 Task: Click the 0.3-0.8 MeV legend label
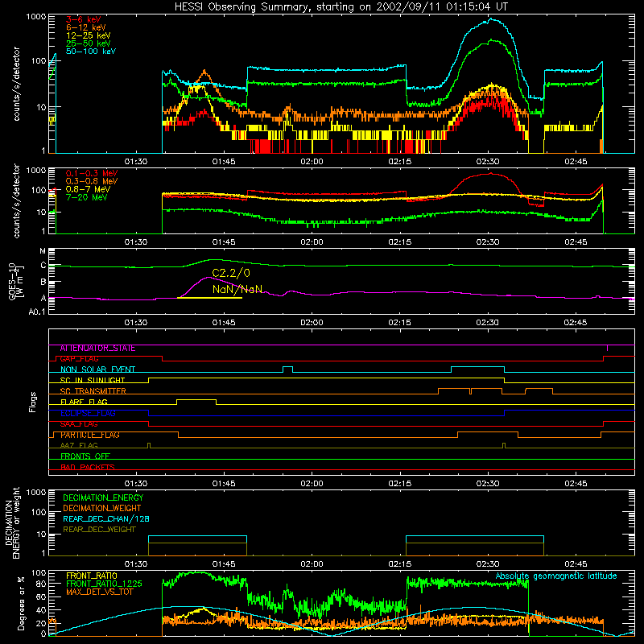92,181
